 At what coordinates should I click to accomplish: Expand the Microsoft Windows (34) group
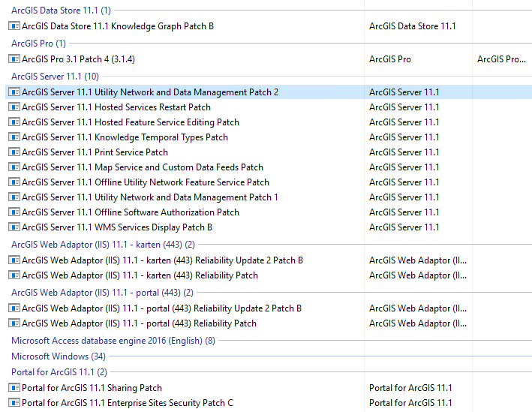tap(59, 356)
